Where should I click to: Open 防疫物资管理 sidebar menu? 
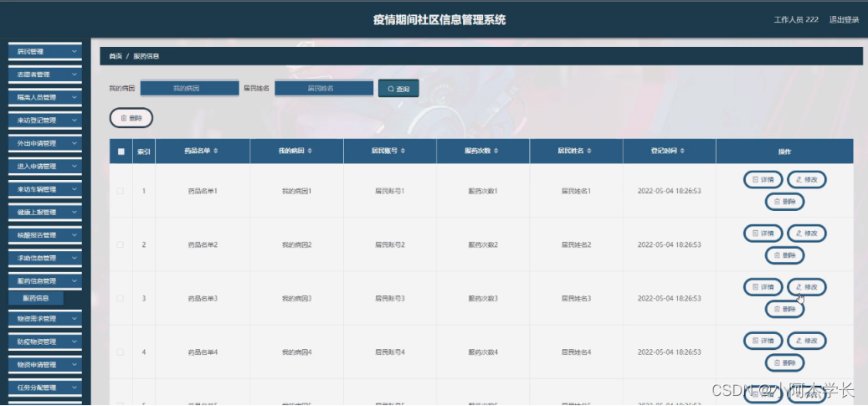coord(45,342)
